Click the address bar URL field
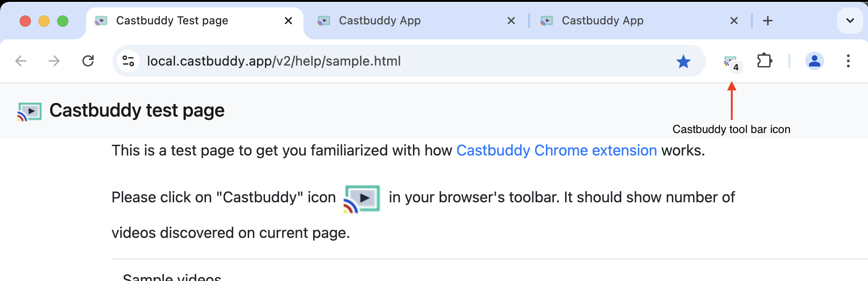 tap(375, 61)
